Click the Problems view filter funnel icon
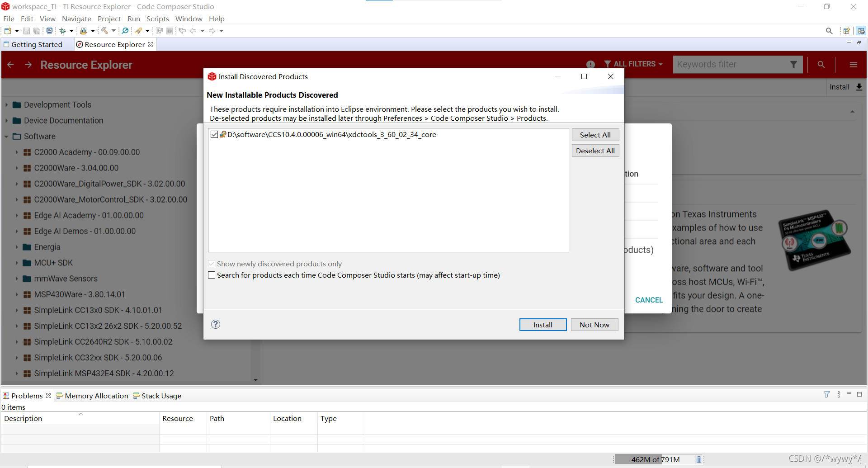The height and width of the screenshot is (468, 868). click(x=826, y=394)
